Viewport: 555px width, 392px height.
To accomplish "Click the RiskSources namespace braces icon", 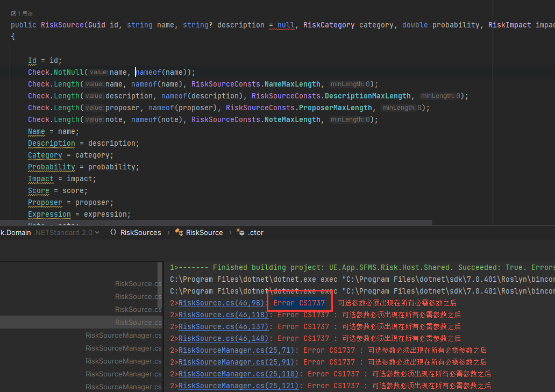I will 113,232.
